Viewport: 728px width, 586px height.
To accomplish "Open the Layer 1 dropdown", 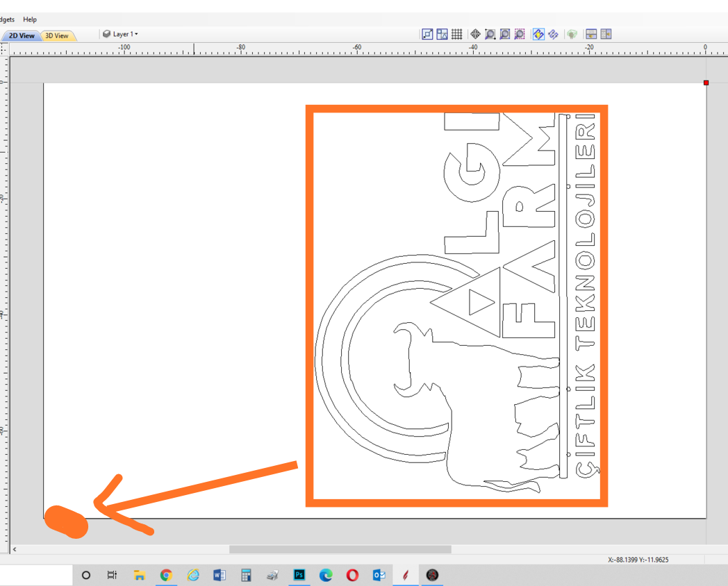I will [125, 34].
